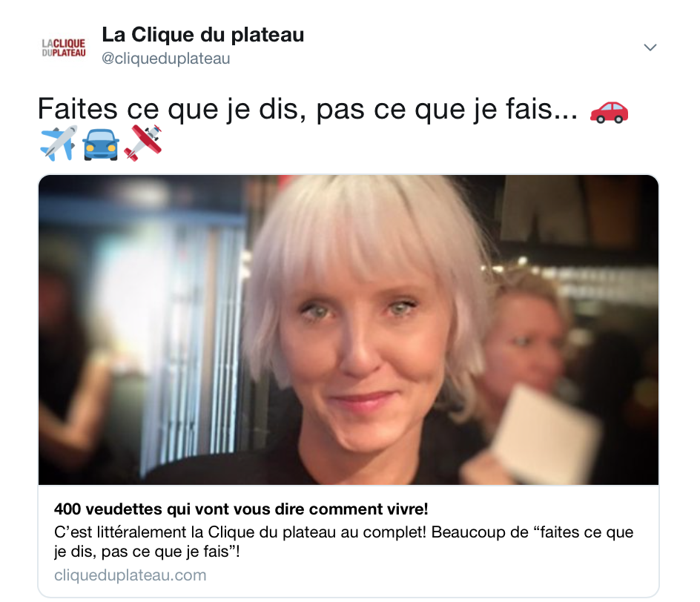Open the '400 veudettes' article headline
This screenshot has height=602, width=700.
[x=241, y=509]
